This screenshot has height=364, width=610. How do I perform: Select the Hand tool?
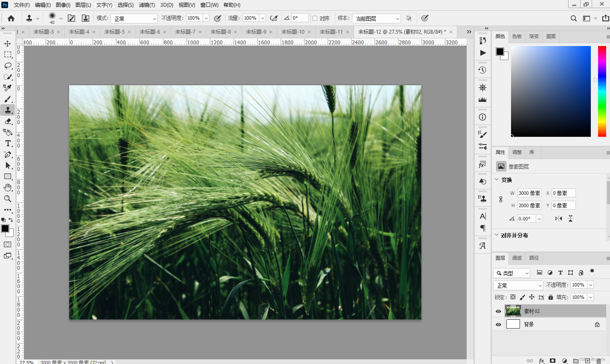point(8,187)
